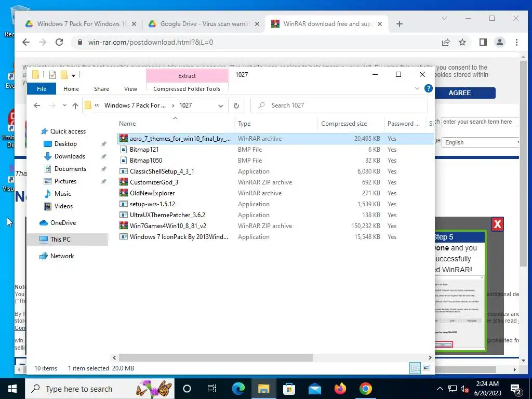Open recent locations dropdown arrow
Image resolution: width=532 pixels, height=399 pixels.
click(64, 105)
